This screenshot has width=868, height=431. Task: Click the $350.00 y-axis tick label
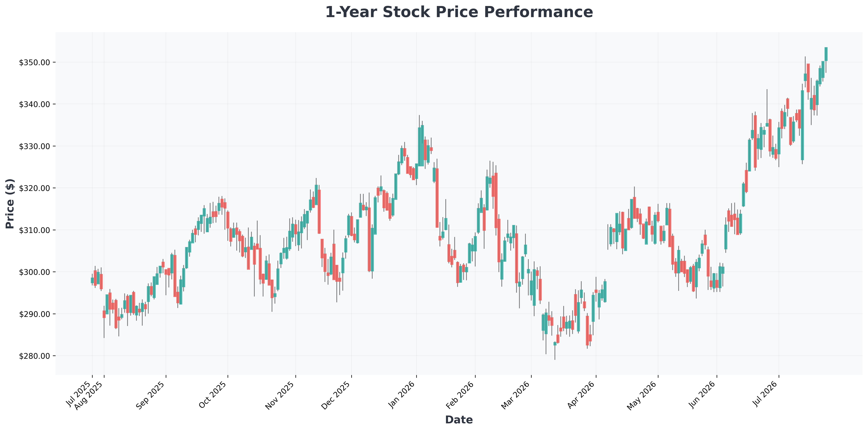click(x=35, y=62)
